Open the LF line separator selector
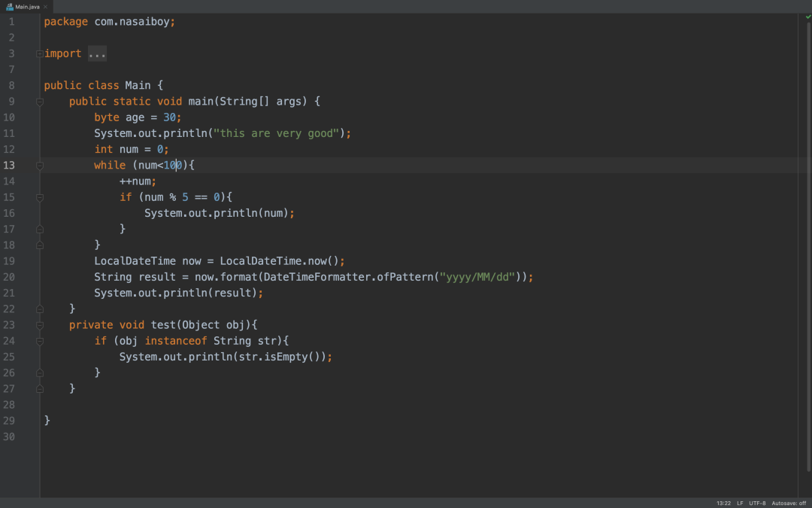This screenshot has height=508, width=812. point(740,503)
